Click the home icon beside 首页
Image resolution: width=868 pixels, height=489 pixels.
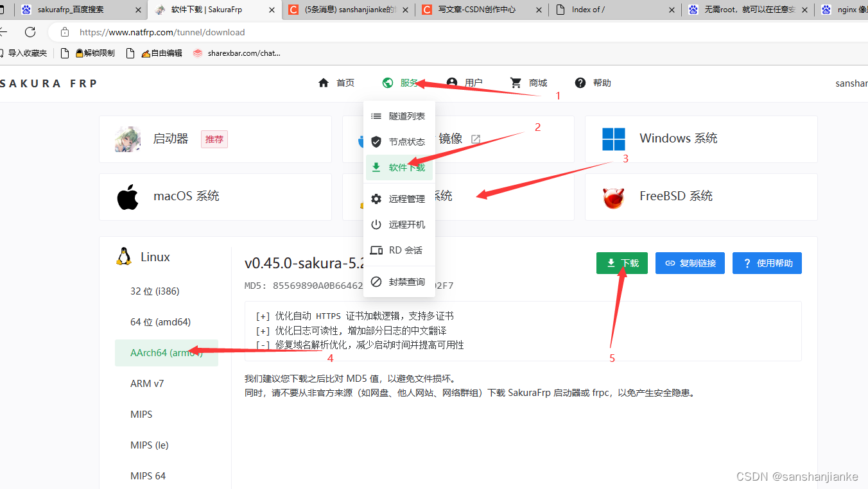click(x=324, y=83)
